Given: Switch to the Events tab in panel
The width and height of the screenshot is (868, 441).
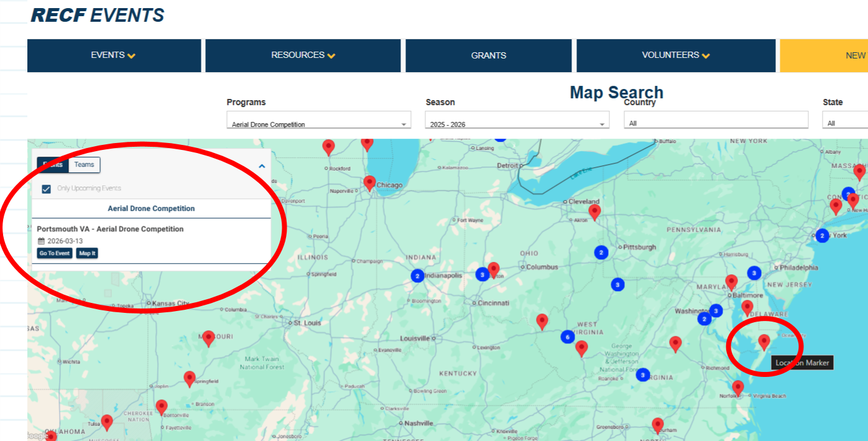Looking at the screenshot, I should (53, 165).
